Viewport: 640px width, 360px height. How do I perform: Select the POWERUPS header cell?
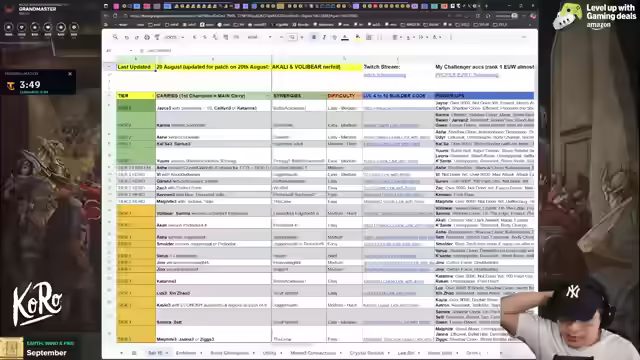pyautogui.click(x=484, y=96)
